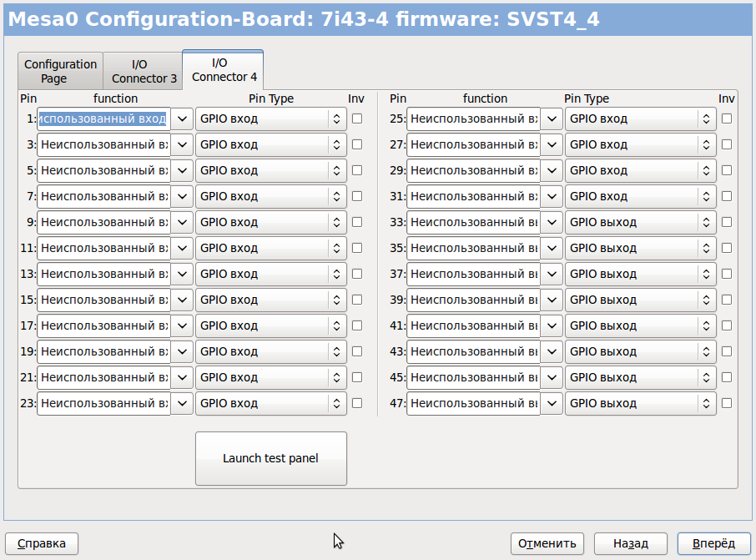Enable Inv on pin 29

(x=727, y=171)
